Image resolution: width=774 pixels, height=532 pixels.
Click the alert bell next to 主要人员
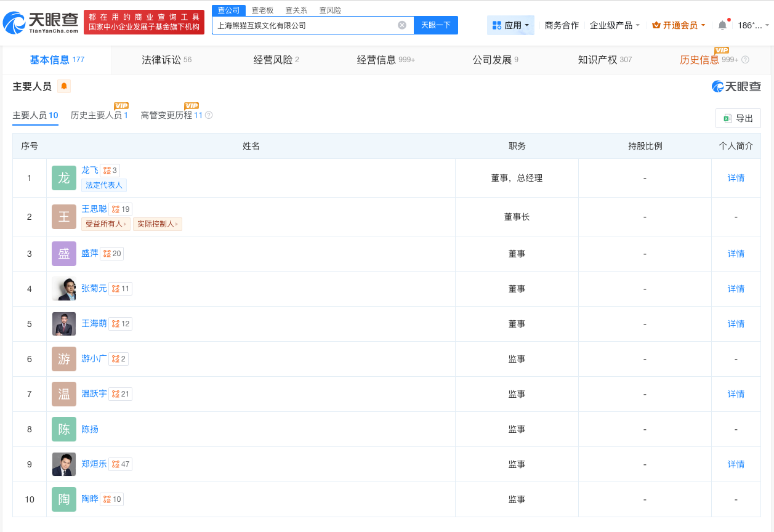click(64, 86)
